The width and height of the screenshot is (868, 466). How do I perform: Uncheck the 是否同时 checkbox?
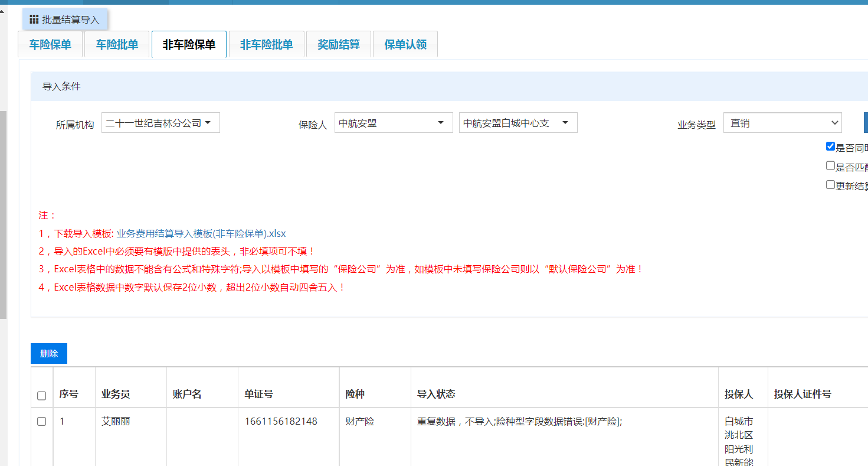(x=831, y=146)
